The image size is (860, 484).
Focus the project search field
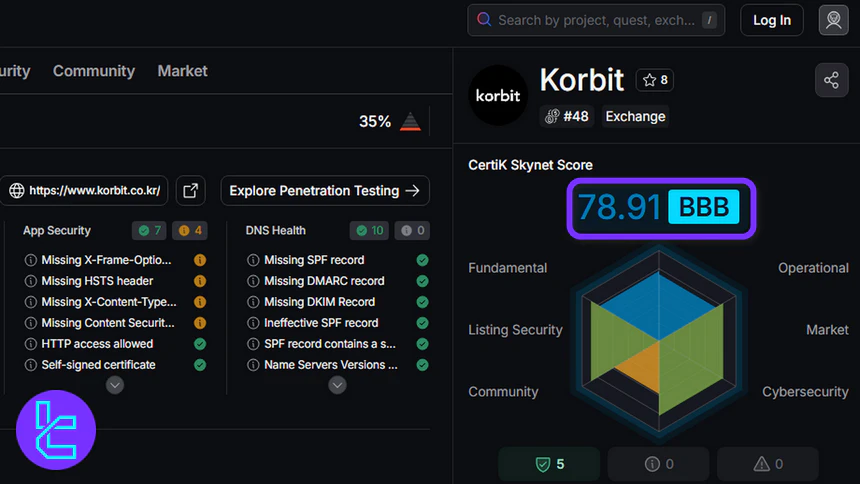(x=596, y=20)
